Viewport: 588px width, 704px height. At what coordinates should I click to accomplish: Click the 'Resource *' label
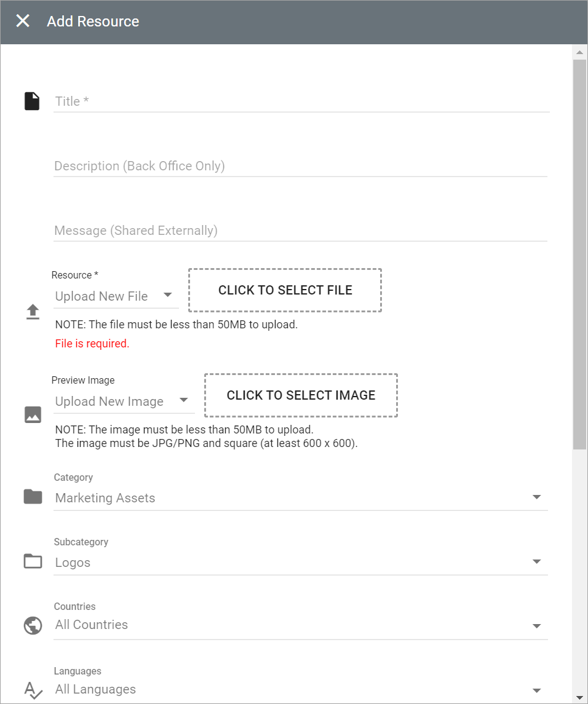(74, 275)
